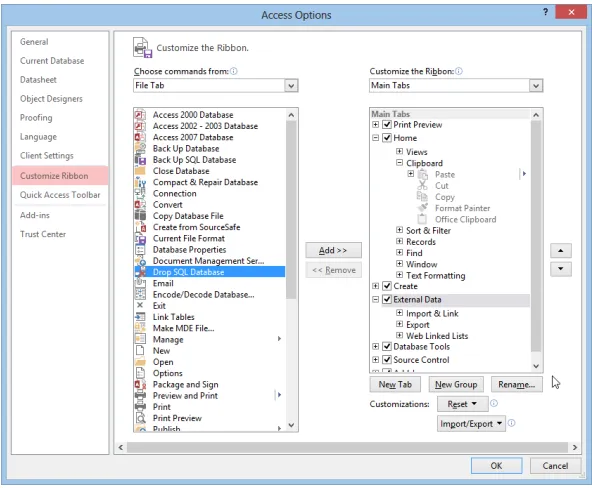Click the Create from SourceSafe icon

pos(140,227)
